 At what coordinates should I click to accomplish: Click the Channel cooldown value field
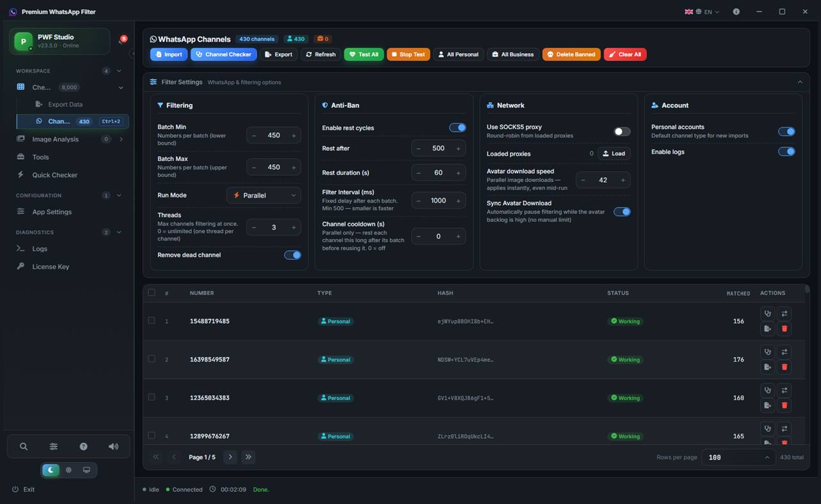[439, 236]
